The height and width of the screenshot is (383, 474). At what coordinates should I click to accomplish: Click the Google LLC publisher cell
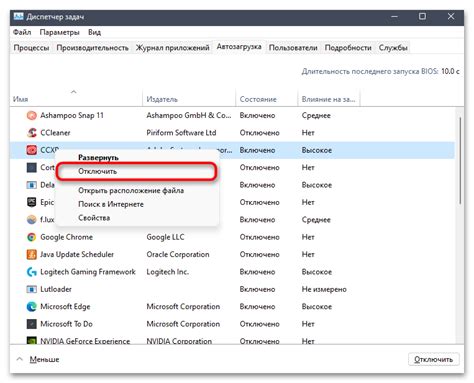(165, 237)
